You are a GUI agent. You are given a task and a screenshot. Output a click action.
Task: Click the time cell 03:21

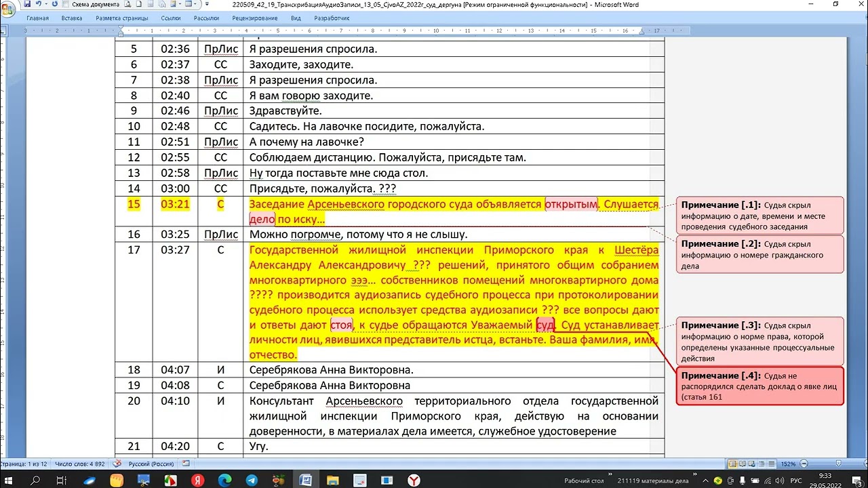[x=175, y=204]
